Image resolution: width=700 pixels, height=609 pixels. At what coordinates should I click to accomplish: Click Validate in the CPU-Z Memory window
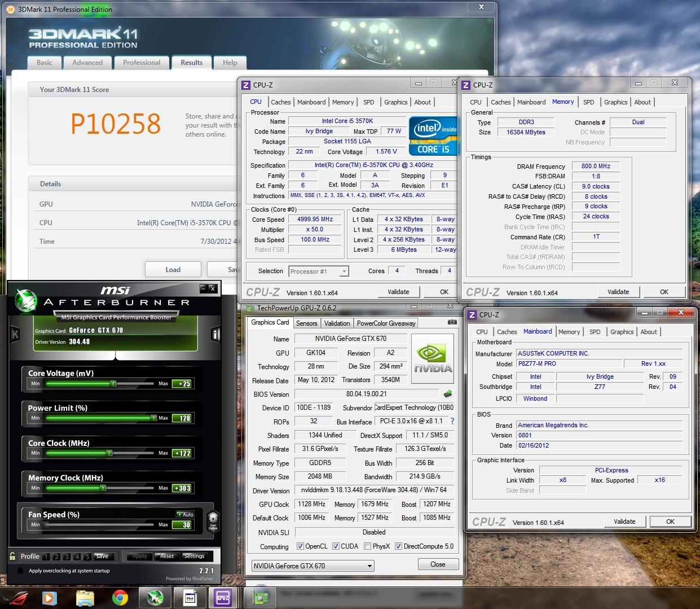tap(618, 292)
